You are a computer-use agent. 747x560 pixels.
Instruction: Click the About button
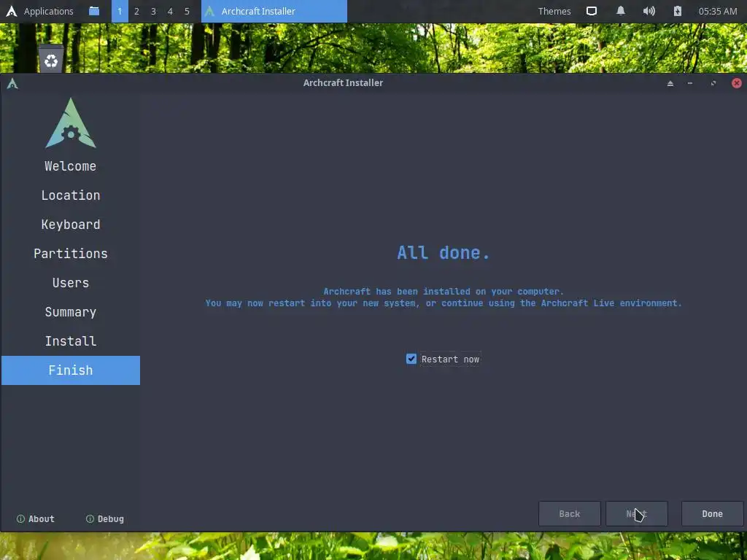36,518
